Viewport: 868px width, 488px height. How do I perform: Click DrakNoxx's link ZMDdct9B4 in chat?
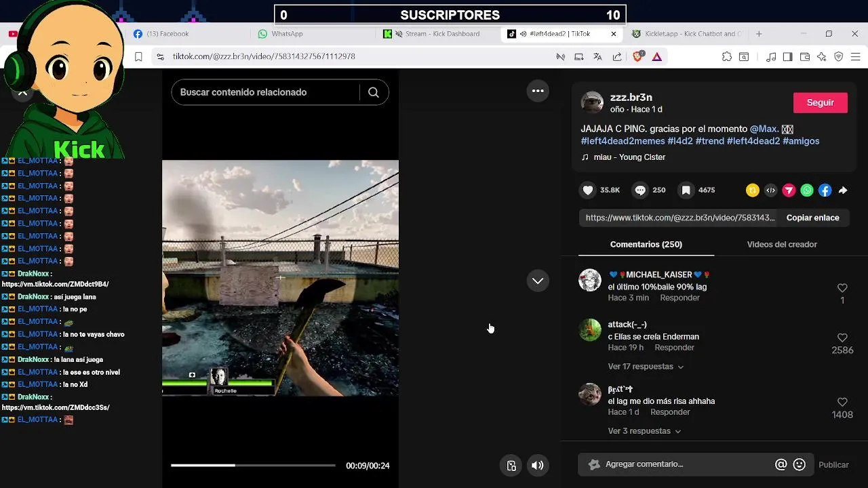point(55,284)
